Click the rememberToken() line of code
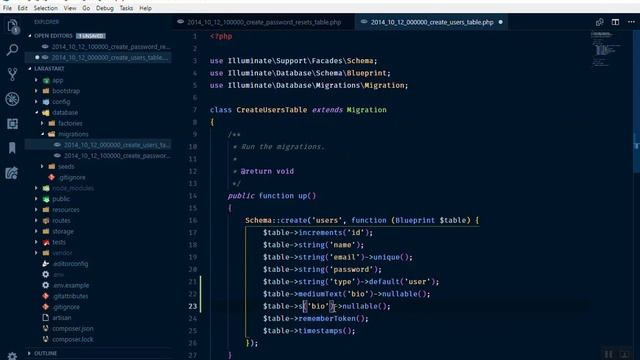The width and height of the screenshot is (640, 360). tap(316, 318)
